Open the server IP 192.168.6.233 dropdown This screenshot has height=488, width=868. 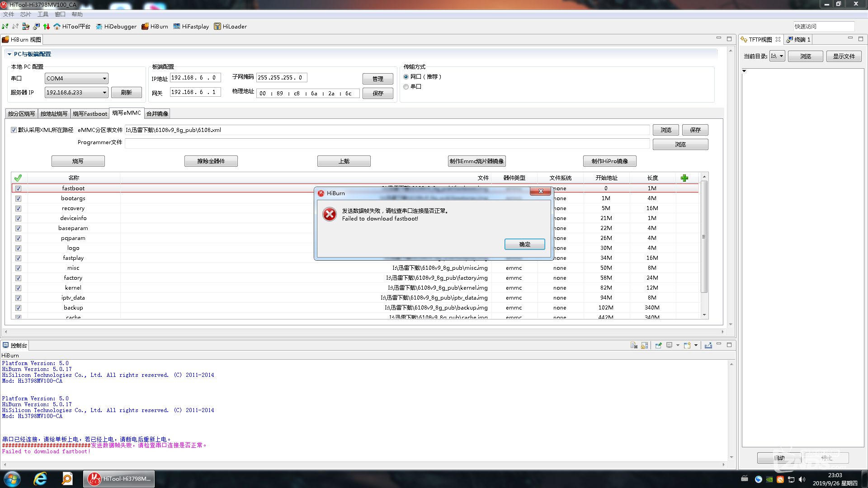point(76,93)
